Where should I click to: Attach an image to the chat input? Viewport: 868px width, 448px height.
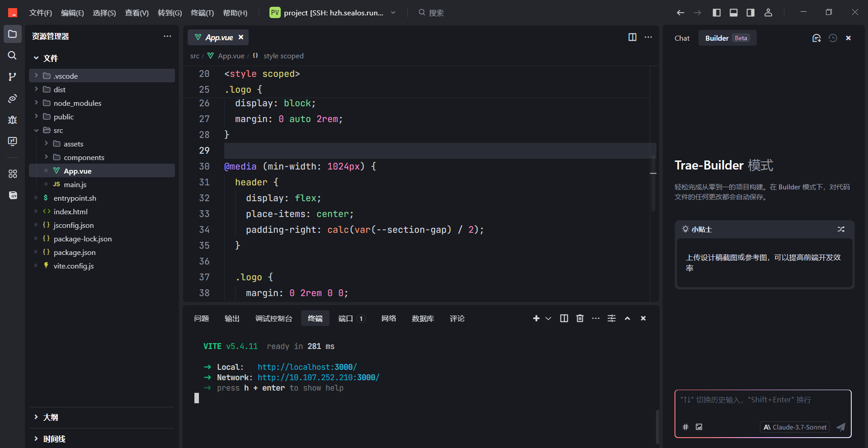tap(699, 427)
